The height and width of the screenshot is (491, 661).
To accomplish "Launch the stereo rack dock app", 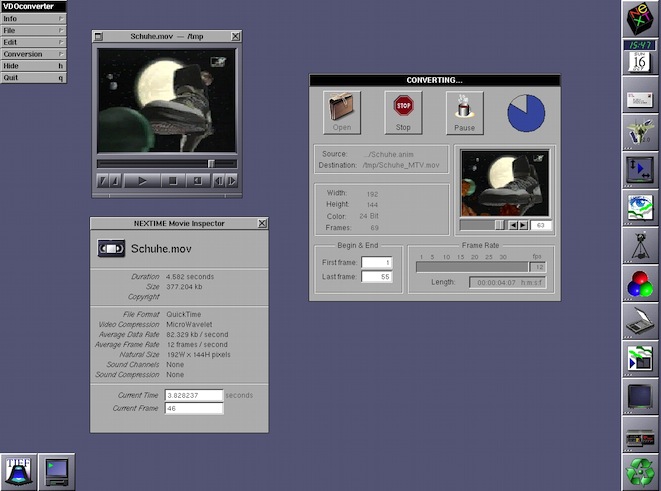I will (x=640, y=434).
